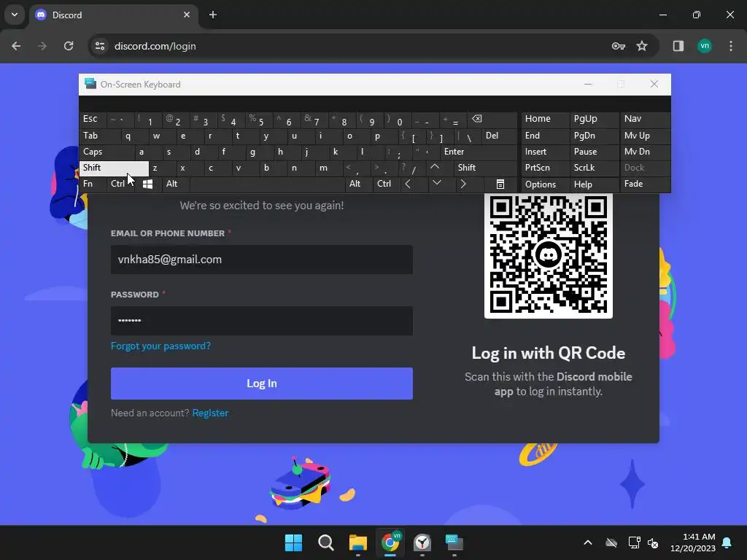Focus the email or phone number field

point(262,260)
